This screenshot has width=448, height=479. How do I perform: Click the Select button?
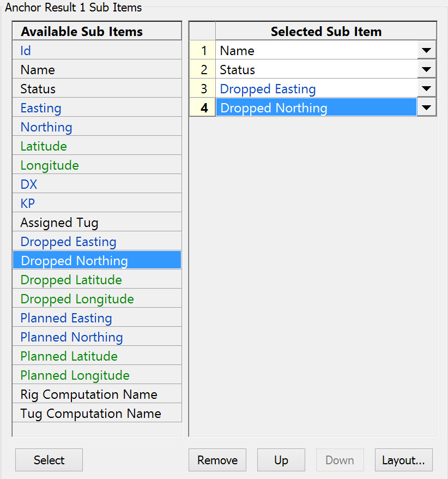(x=49, y=460)
